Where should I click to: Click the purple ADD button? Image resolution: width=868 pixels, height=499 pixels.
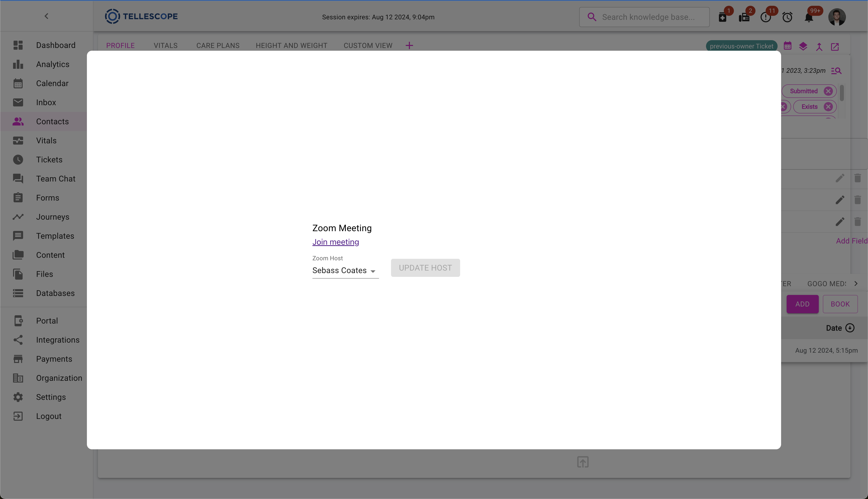(802, 304)
